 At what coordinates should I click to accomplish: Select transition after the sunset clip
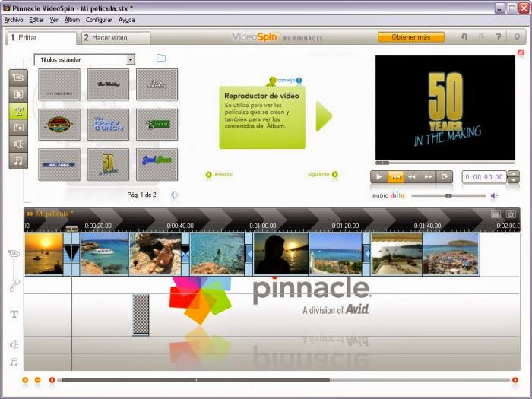[71, 254]
